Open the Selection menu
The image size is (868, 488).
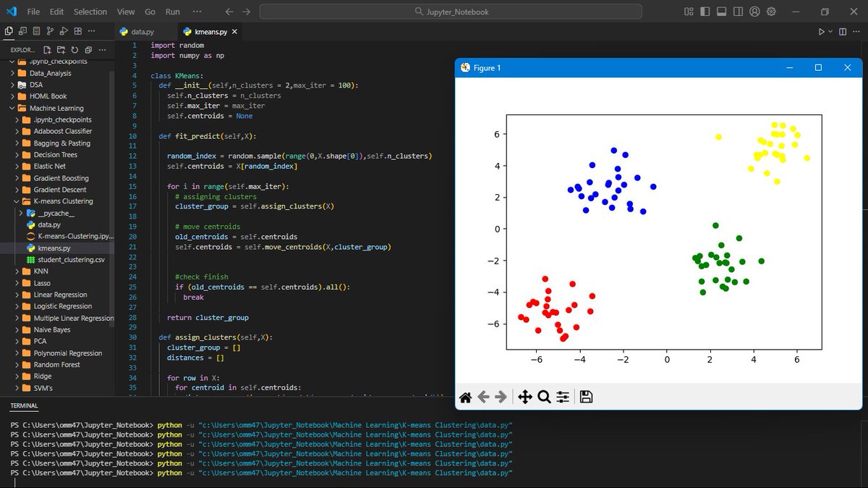[x=90, y=12]
